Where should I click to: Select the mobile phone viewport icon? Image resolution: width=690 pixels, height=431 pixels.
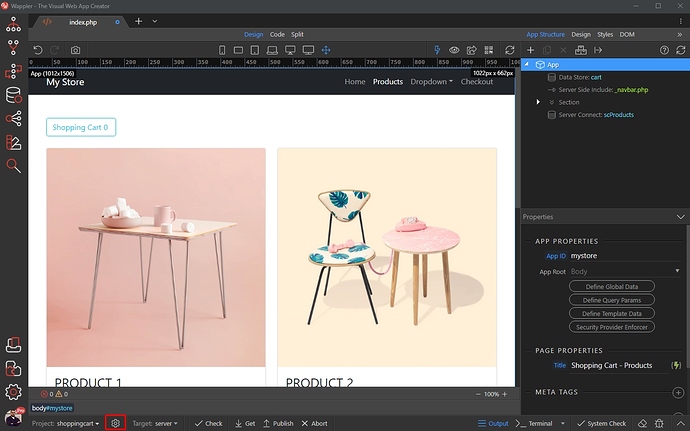pos(222,50)
